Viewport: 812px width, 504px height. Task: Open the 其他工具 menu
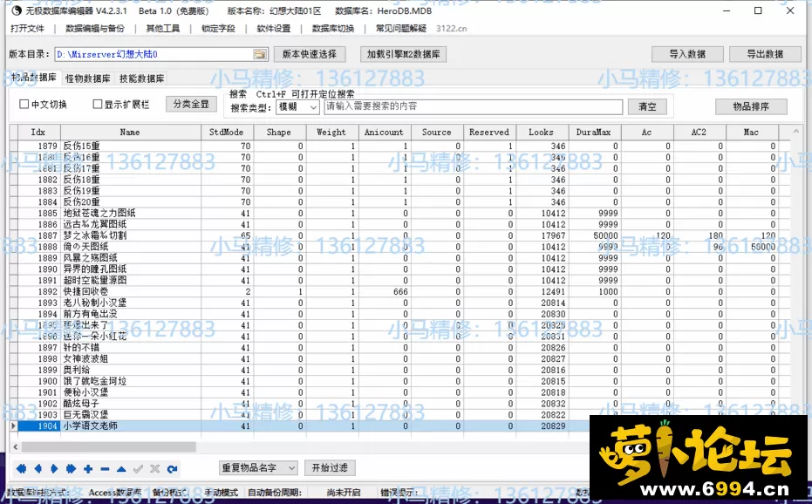pyautogui.click(x=162, y=29)
